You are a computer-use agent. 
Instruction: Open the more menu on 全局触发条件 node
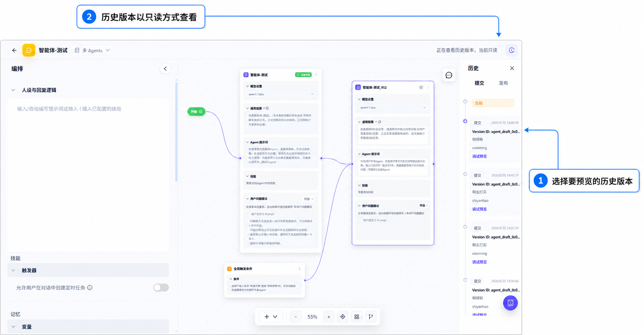pos(300,269)
